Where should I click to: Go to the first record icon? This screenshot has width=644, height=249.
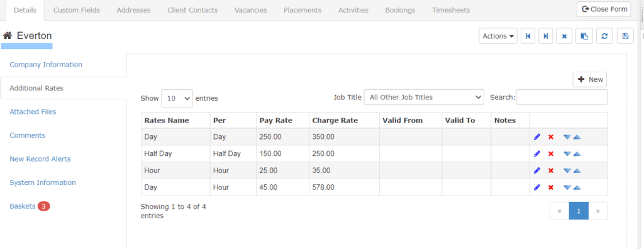528,36
